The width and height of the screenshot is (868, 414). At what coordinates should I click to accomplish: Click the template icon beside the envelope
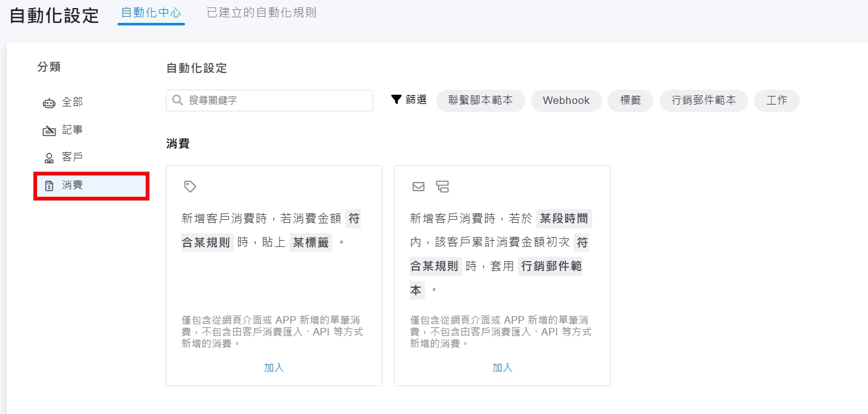coord(442,186)
